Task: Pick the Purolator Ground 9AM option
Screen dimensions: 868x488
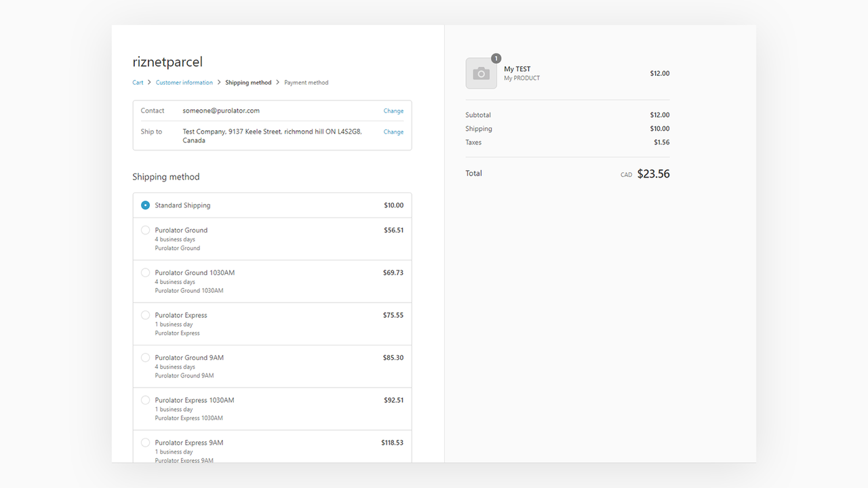Action: point(145,357)
